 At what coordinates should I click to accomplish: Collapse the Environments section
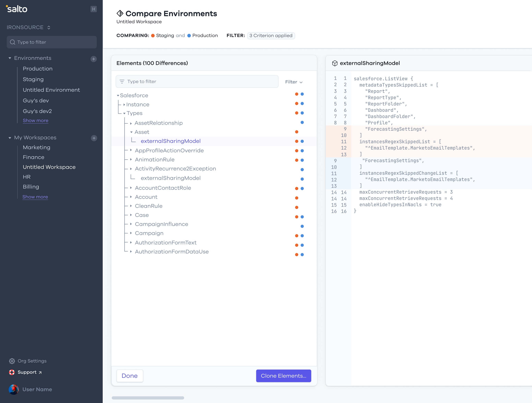click(x=10, y=58)
